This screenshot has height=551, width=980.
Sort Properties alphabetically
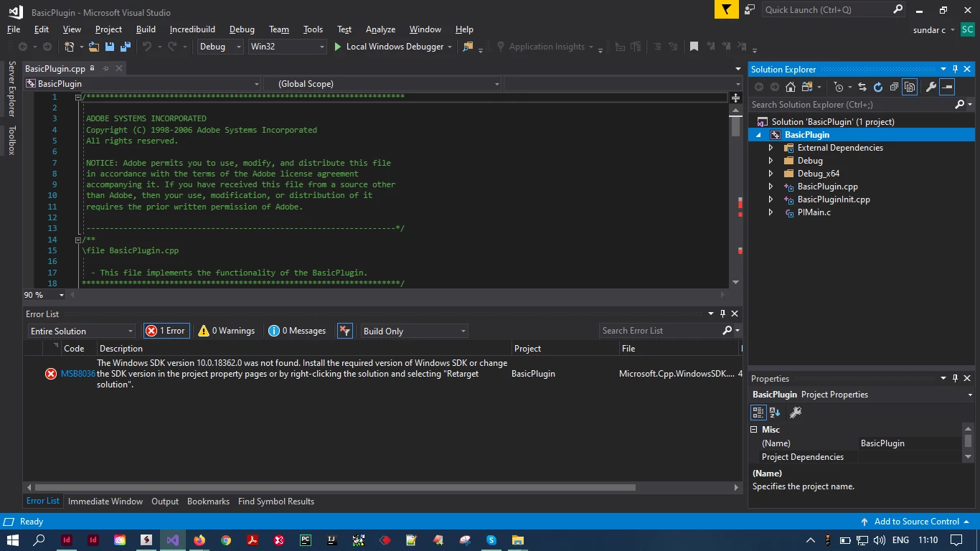pos(775,413)
